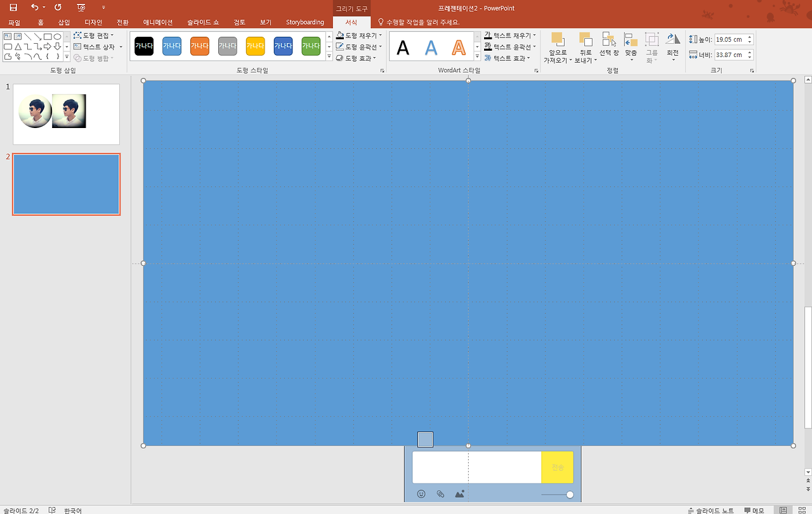This screenshot has height=514, width=812.
Task: Start slideshow from the quick access toolbar
Action: click(81, 8)
